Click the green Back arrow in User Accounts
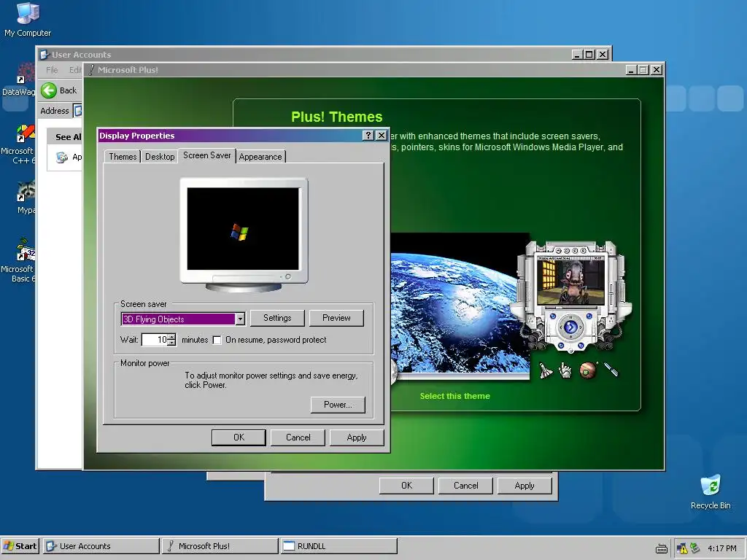Image resolution: width=747 pixels, height=560 pixels. [x=49, y=90]
